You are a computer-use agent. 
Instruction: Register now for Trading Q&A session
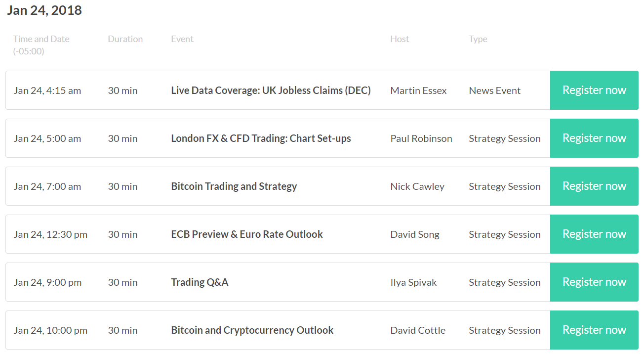[594, 282]
